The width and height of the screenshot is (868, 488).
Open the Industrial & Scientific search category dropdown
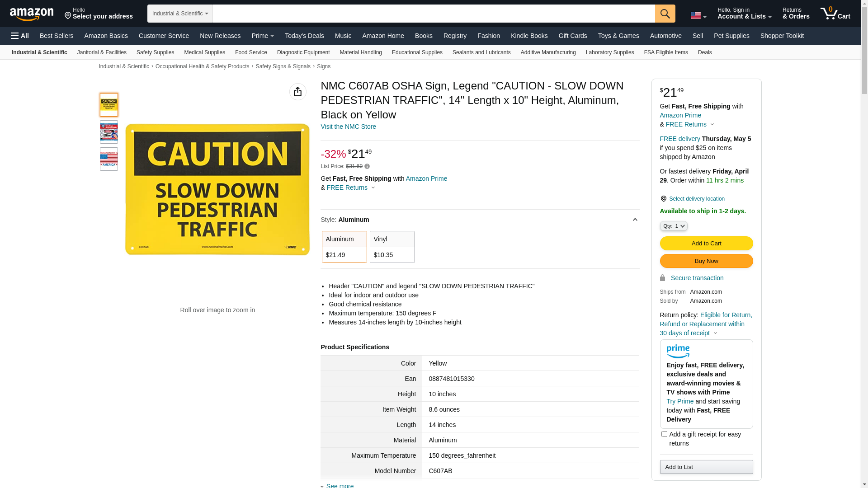179,14
